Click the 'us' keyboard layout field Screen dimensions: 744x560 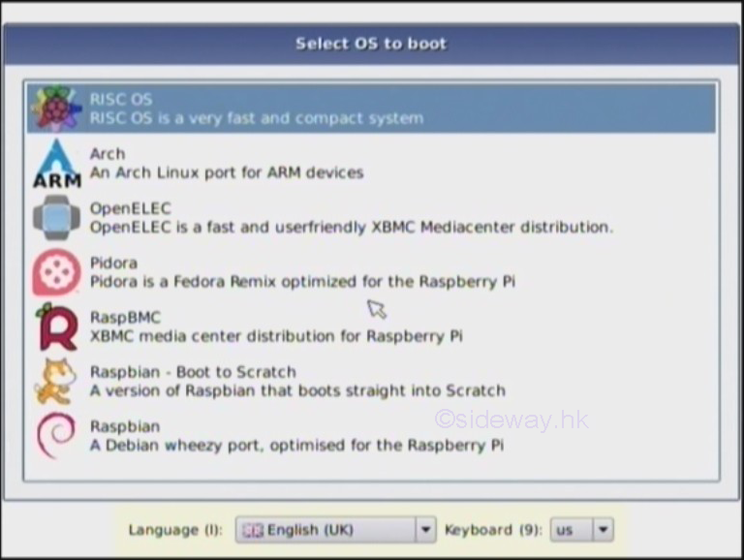[x=570, y=530]
